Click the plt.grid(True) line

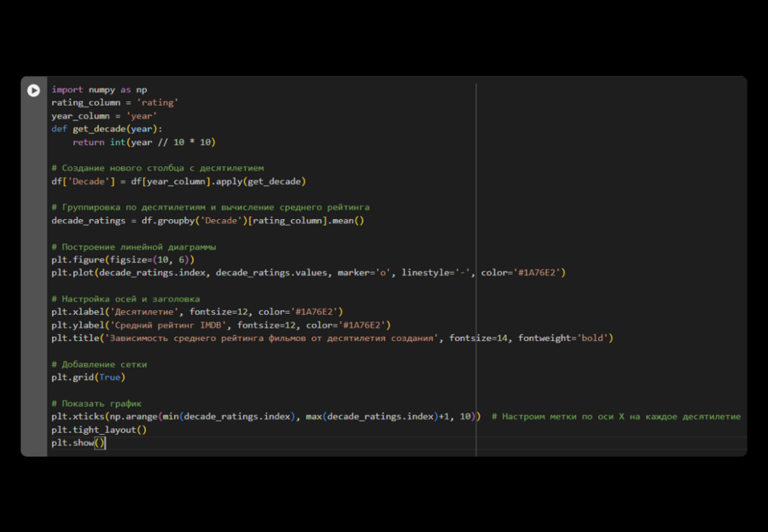[x=88, y=378]
